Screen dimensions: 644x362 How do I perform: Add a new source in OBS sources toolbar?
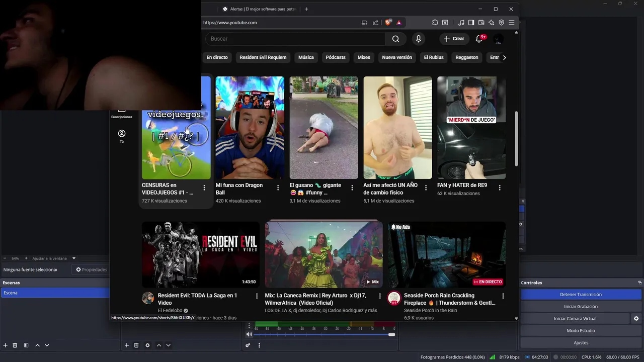[127, 345]
